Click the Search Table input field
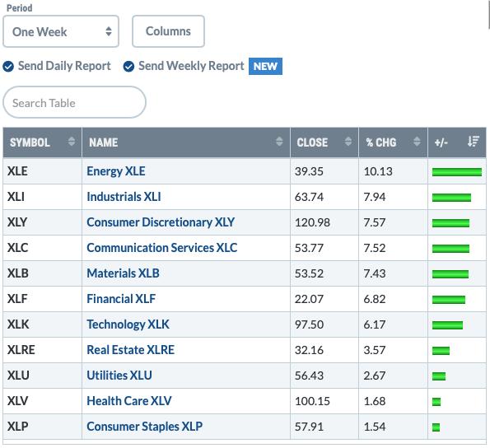The height and width of the screenshot is (448, 490). click(74, 102)
